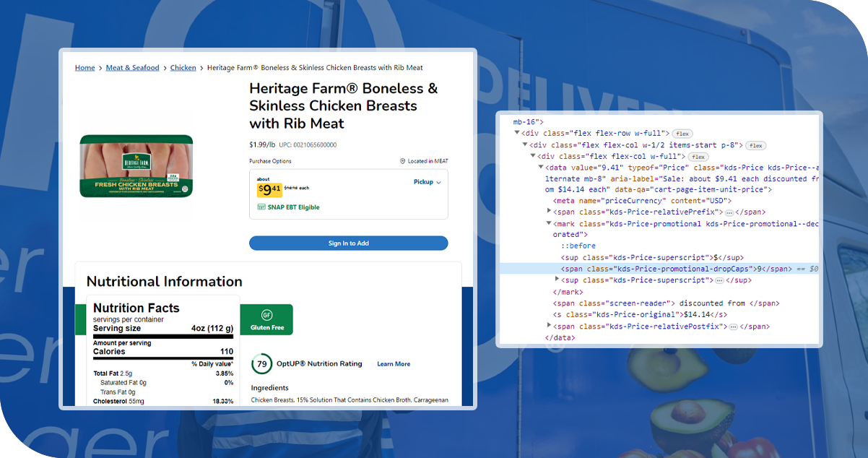Click the ellipsis in collapsed kds-Price-superscript sup
This screenshot has height=458, width=868.
coord(720,280)
